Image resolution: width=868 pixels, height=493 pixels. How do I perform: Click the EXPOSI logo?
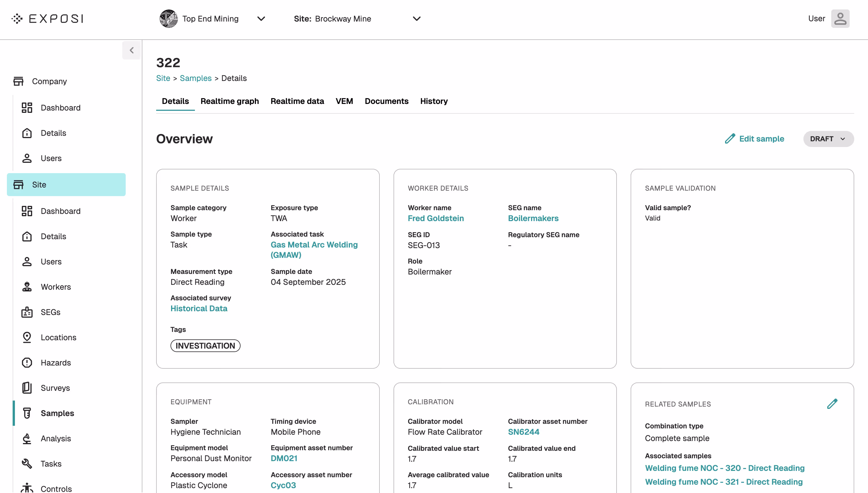click(47, 19)
